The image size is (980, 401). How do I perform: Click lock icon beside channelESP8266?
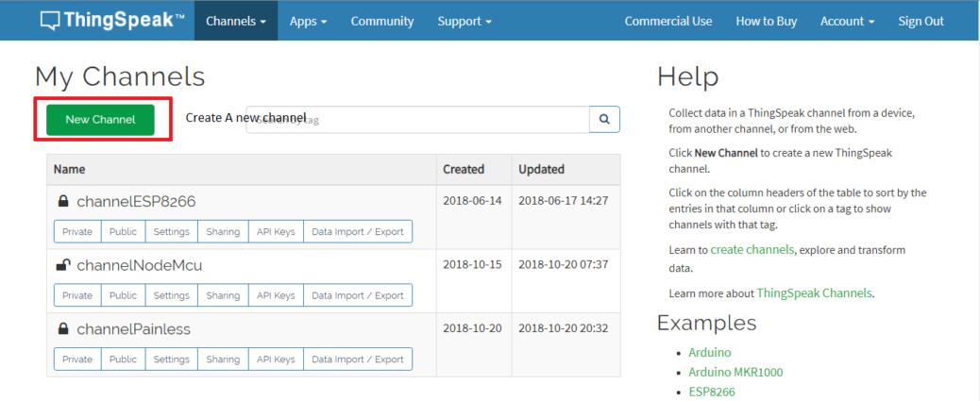pos(63,201)
